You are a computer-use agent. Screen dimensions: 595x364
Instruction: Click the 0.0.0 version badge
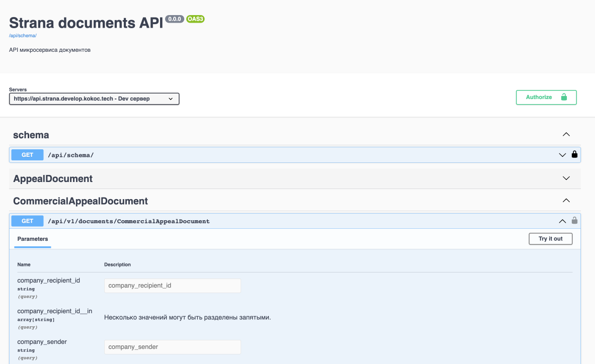point(175,19)
